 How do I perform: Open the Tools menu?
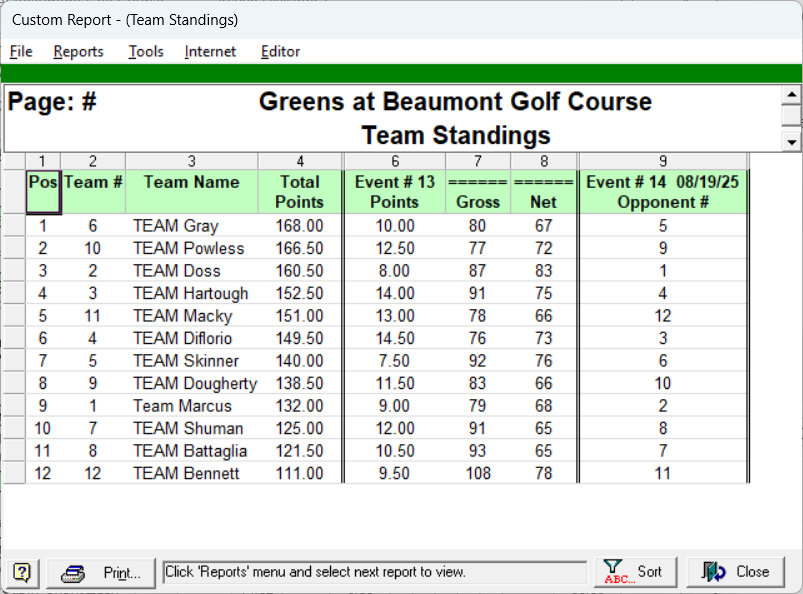tap(146, 52)
